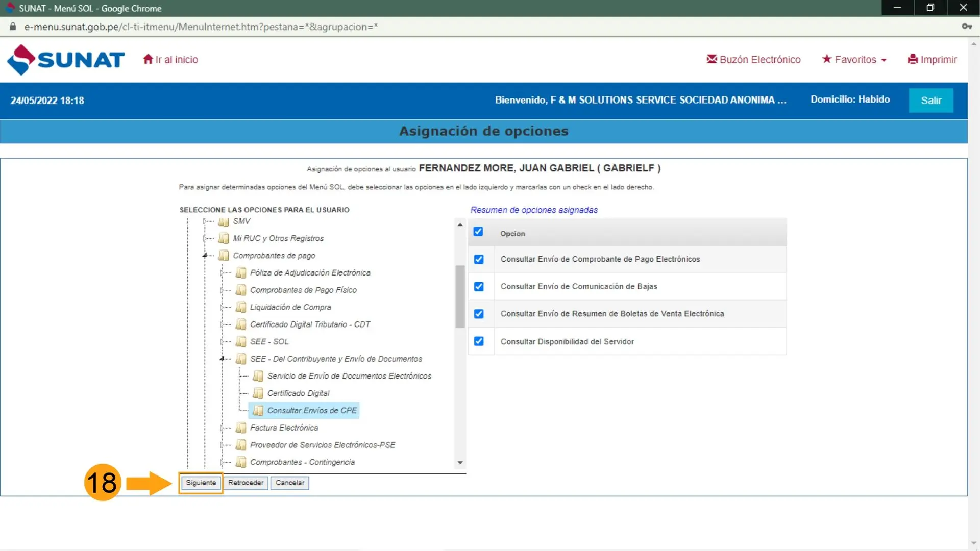This screenshot has width=980, height=551.
Task: Click the page scrollbar down arrow
Action: tap(974, 543)
